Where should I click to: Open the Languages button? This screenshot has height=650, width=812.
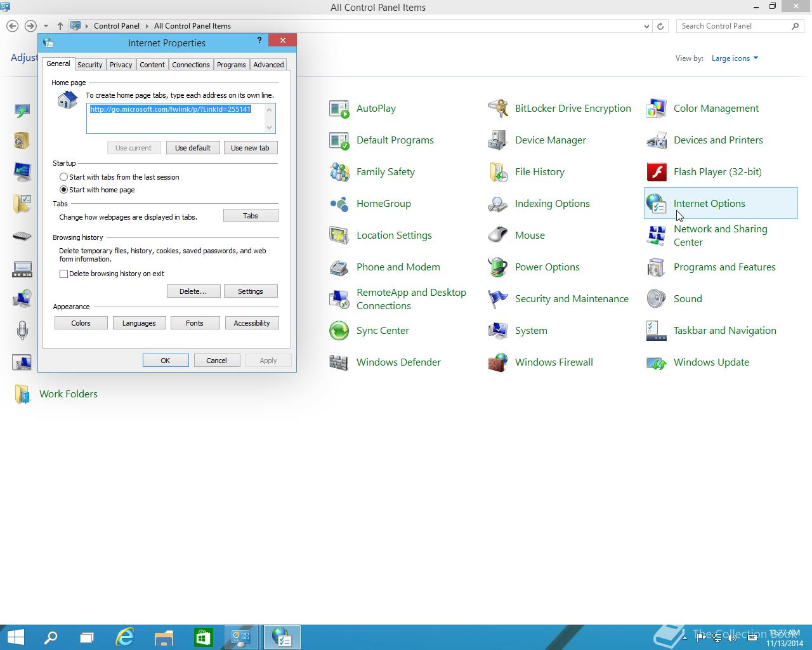[x=139, y=323]
